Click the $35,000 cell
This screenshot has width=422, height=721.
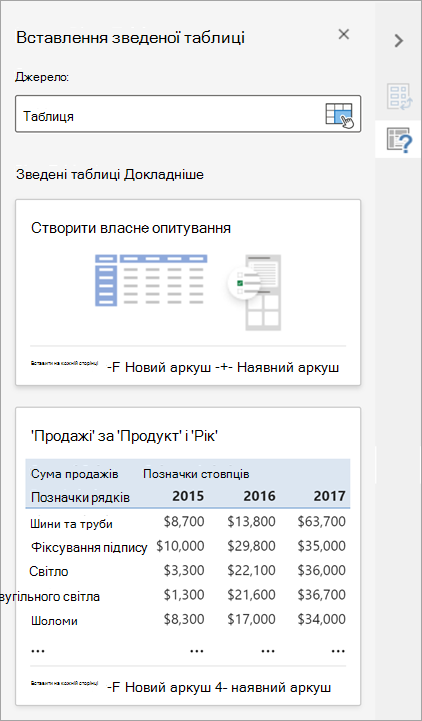(x=321, y=546)
